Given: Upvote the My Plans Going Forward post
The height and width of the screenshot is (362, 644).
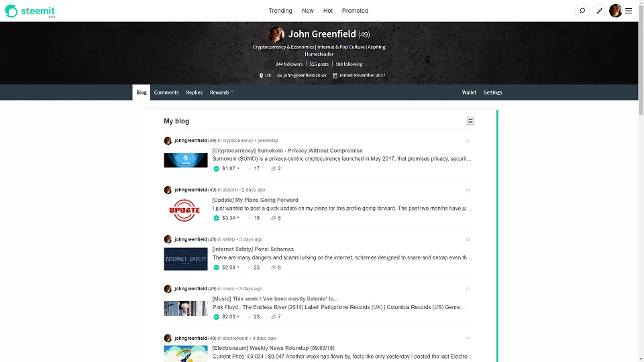Looking at the screenshot, I should pyautogui.click(x=217, y=218).
